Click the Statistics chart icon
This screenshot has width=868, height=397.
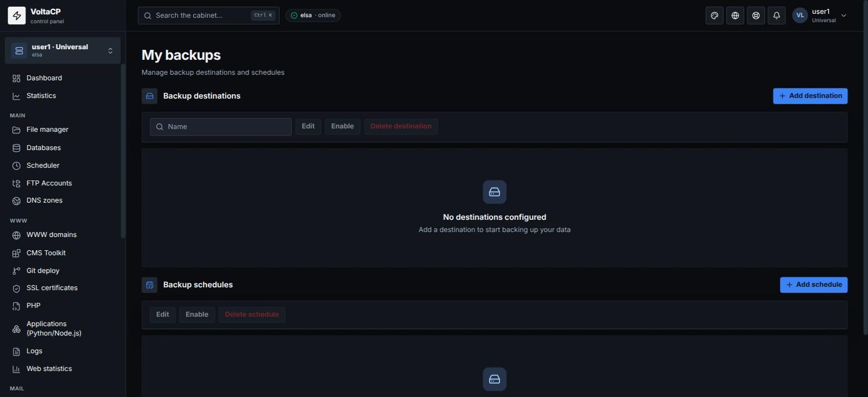coord(17,96)
